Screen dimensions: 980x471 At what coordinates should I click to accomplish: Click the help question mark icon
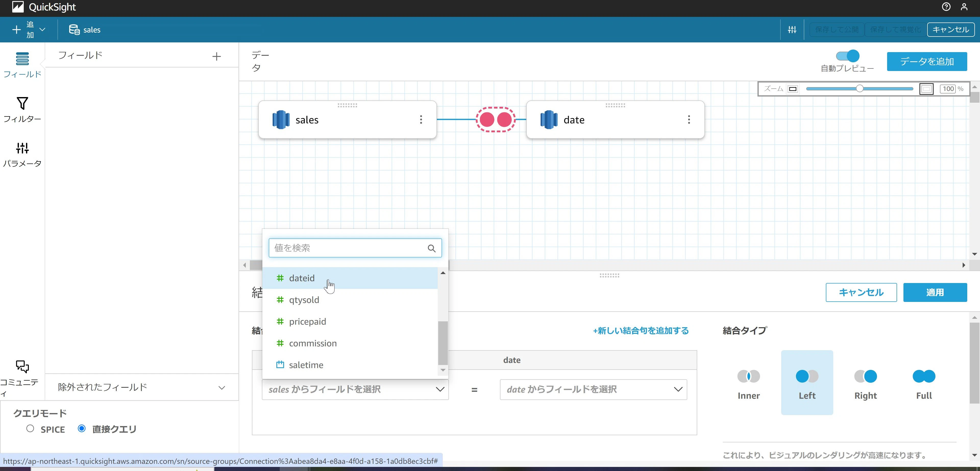(x=946, y=7)
